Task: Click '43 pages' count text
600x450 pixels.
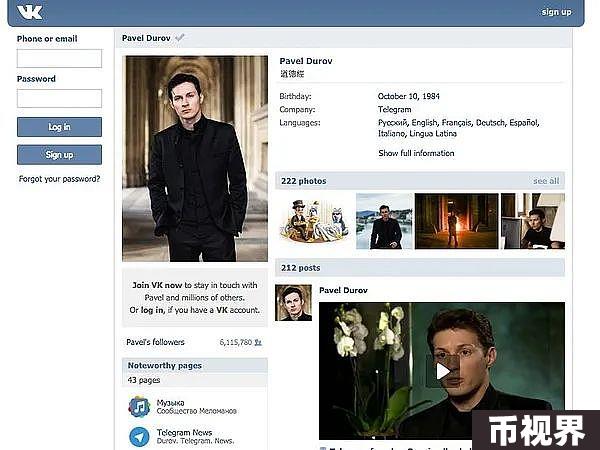Action: [144, 380]
